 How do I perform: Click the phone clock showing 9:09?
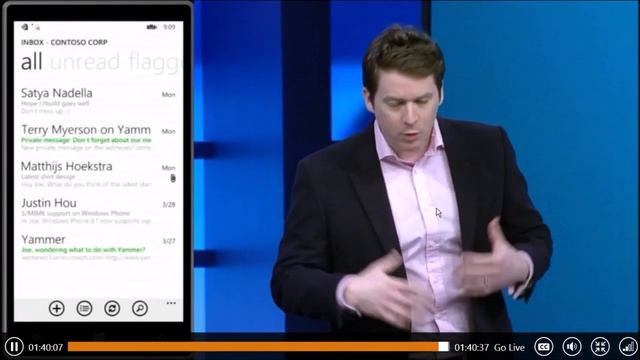[169, 27]
